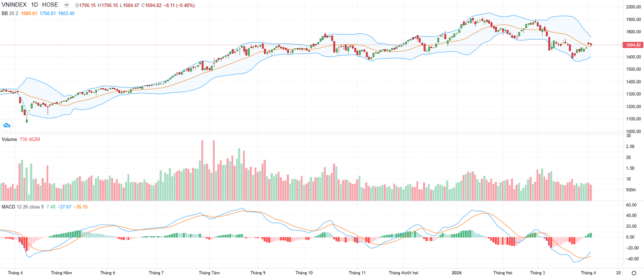
Task: Click the 2026 year marker on time axis
Action: click(457, 273)
